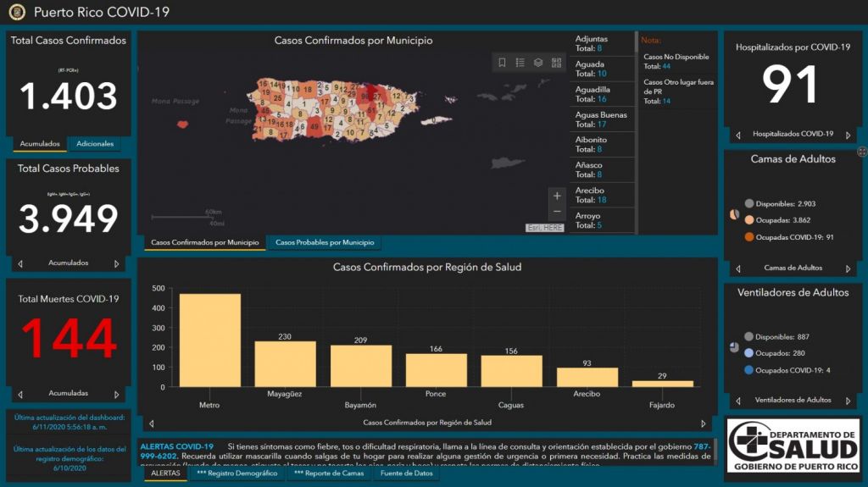Viewport: 868px width, 487px height.
Task: Go to previous Camas de Adultos view
Action: click(x=737, y=268)
